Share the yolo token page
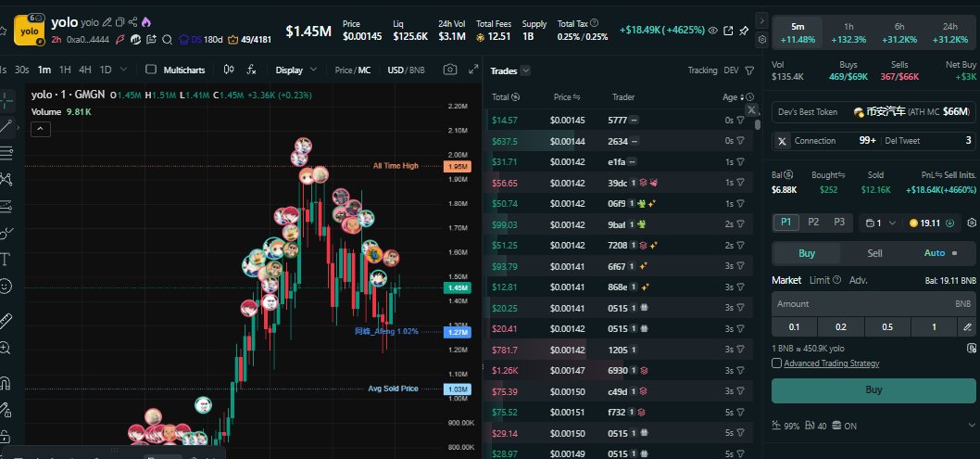 (x=132, y=22)
